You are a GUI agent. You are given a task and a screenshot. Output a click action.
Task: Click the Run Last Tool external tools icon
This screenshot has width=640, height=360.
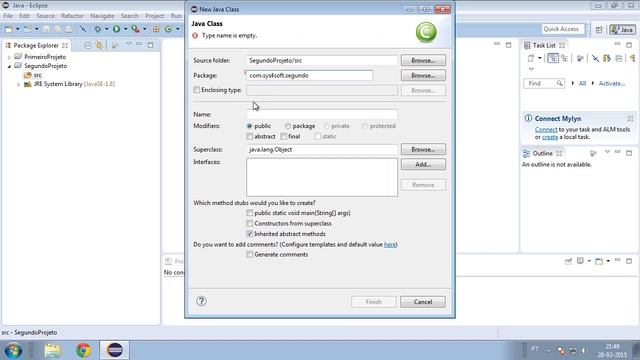point(136,29)
